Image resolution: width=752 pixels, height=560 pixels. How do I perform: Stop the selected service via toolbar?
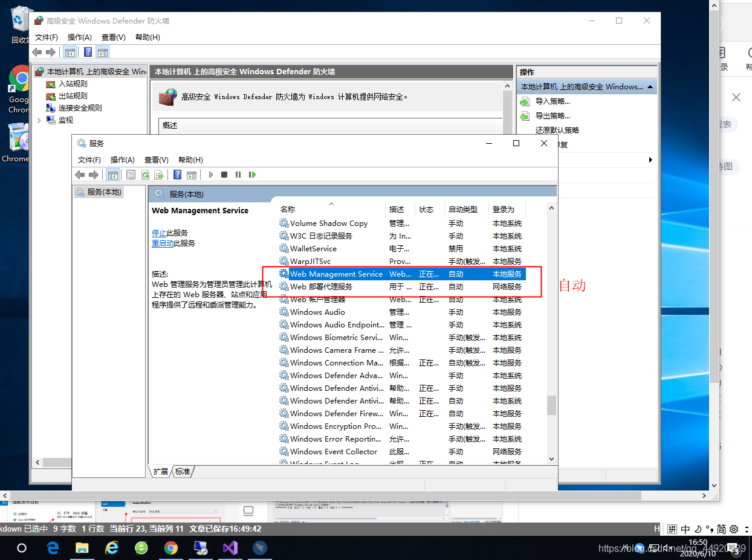[224, 175]
